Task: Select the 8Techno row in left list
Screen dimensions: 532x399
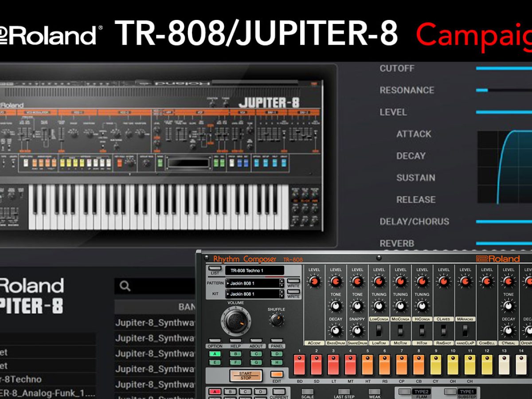Action: click(x=48, y=379)
